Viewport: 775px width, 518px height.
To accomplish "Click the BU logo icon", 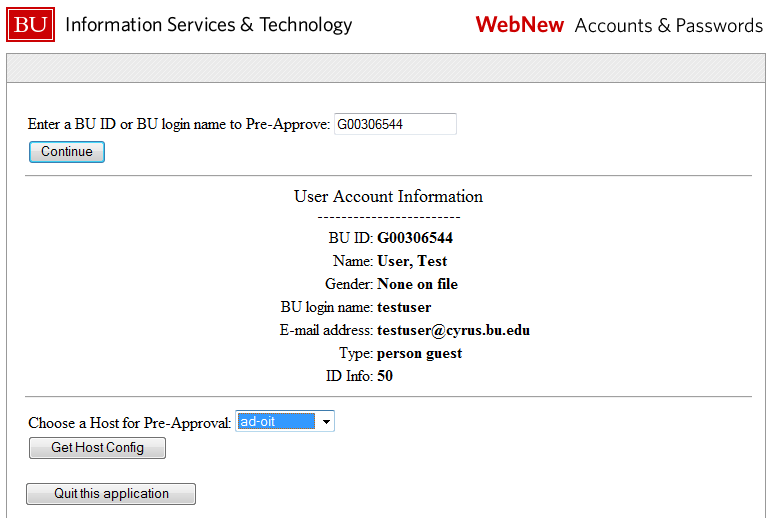I will [x=31, y=25].
